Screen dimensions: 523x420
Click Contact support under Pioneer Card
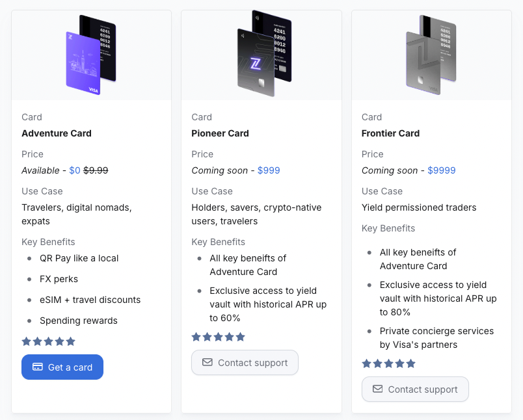click(245, 363)
